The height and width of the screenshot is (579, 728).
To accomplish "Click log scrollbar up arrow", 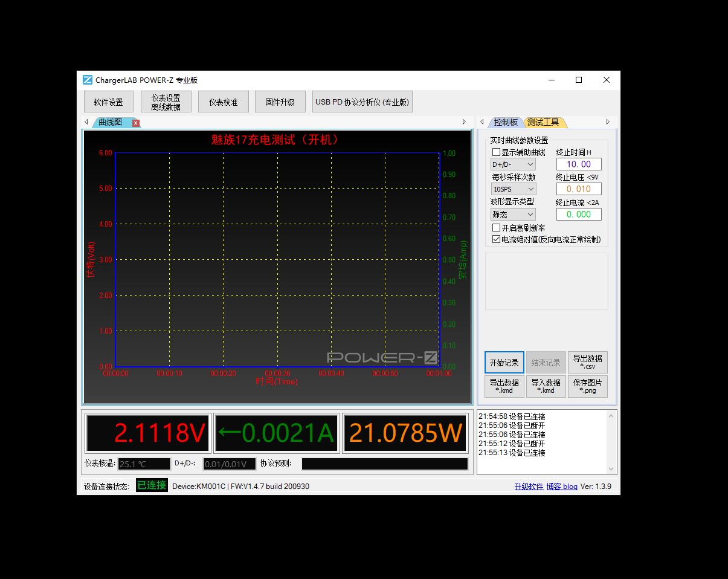I will 611,416.
